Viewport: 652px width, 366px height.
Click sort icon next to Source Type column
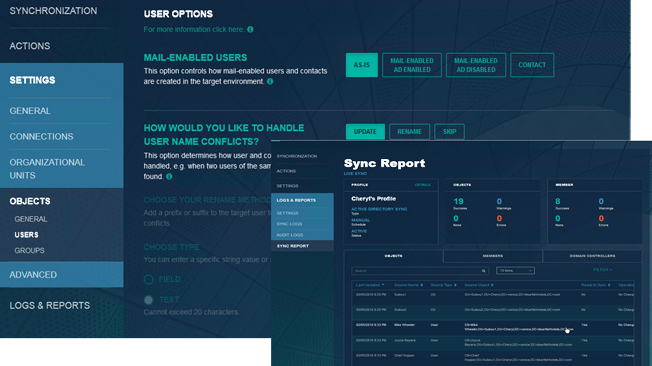click(455, 285)
